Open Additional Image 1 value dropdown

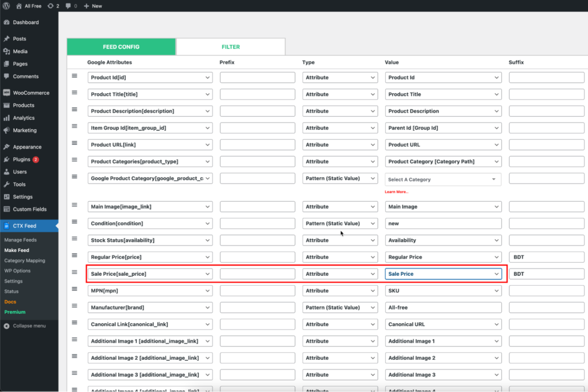pyautogui.click(x=443, y=341)
